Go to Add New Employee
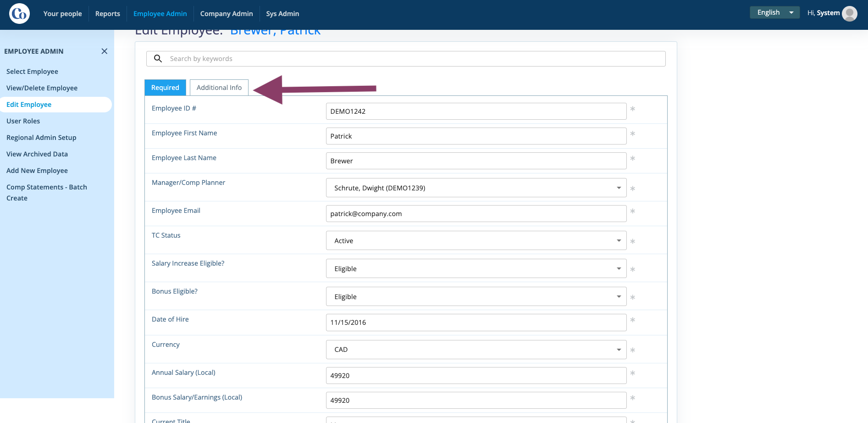Viewport: 868px width, 423px height. pyautogui.click(x=37, y=171)
